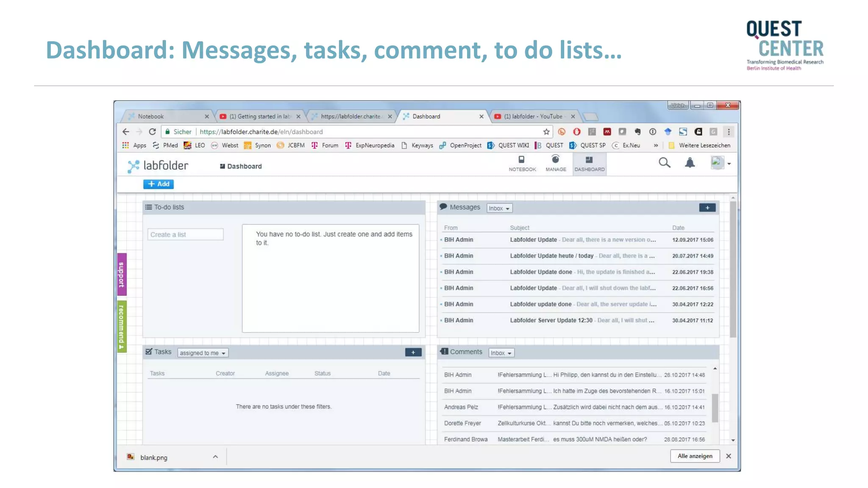
Task: Open the Messages Inbox dropdown
Action: [499, 208]
